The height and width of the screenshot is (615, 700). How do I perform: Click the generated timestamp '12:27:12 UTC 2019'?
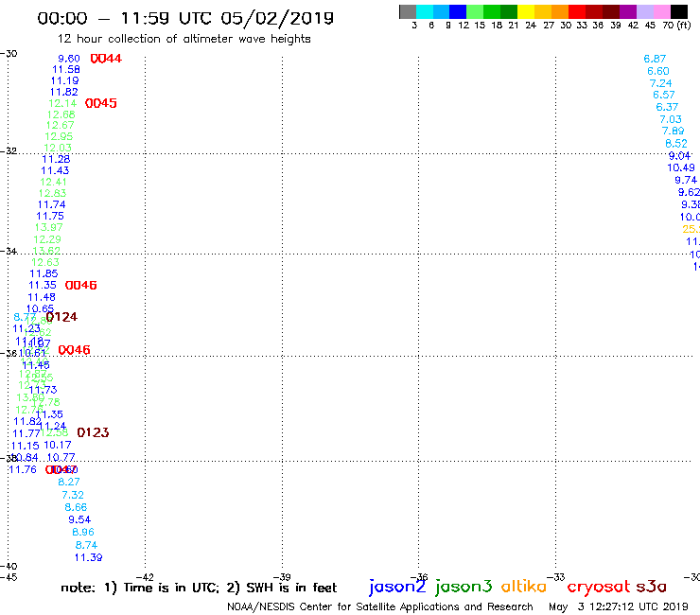click(x=639, y=606)
